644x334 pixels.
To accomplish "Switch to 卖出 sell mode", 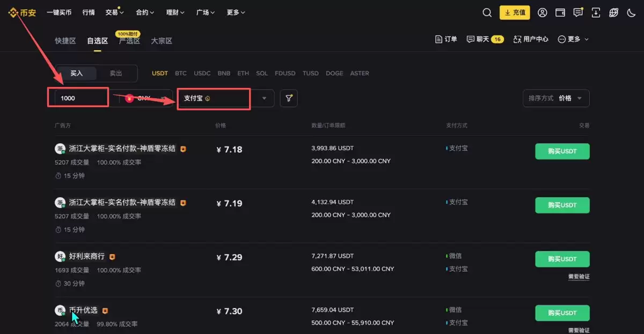I will click(118, 73).
